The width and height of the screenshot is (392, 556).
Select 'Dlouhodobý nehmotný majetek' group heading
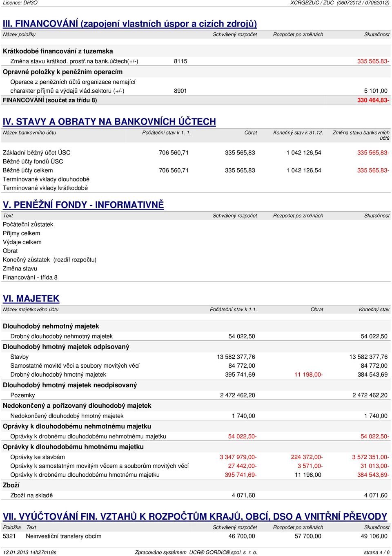pos(51,326)
